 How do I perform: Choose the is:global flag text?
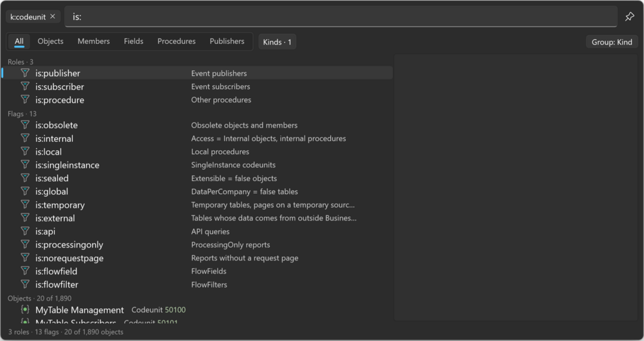[x=52, y=191]
